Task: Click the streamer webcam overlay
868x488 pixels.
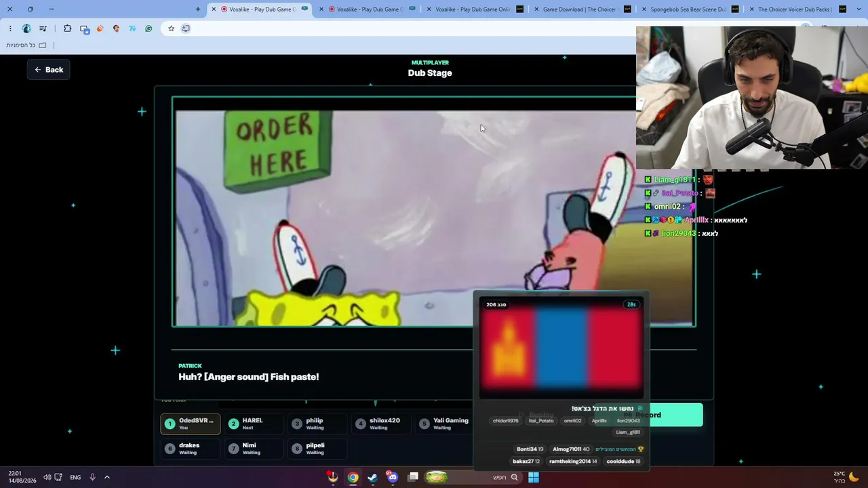Action: [752, 98]
